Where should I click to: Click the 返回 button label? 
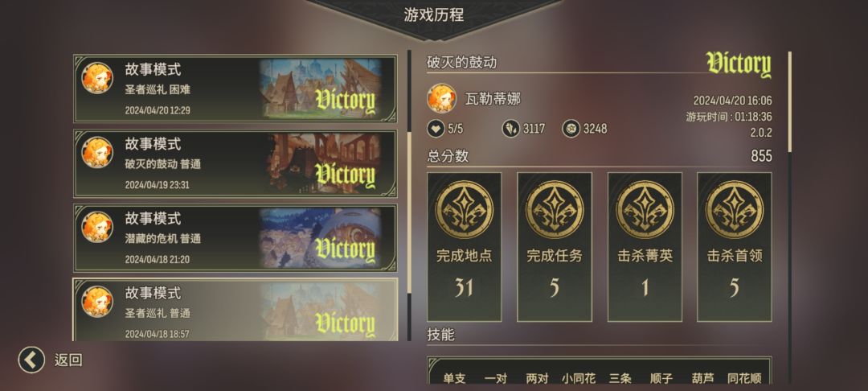pos(68,360)
